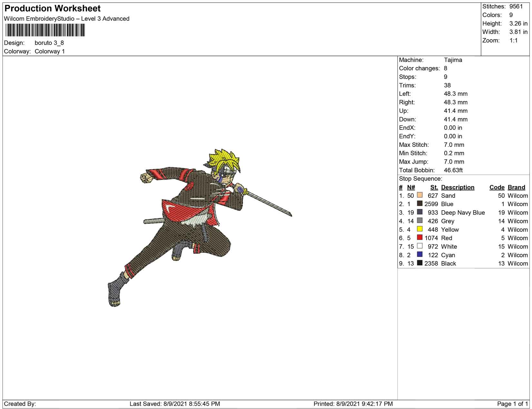
Task: Click the "Printed: 8/9/2021 9:42:17 PM" footer text
Action: click(353, 404)
